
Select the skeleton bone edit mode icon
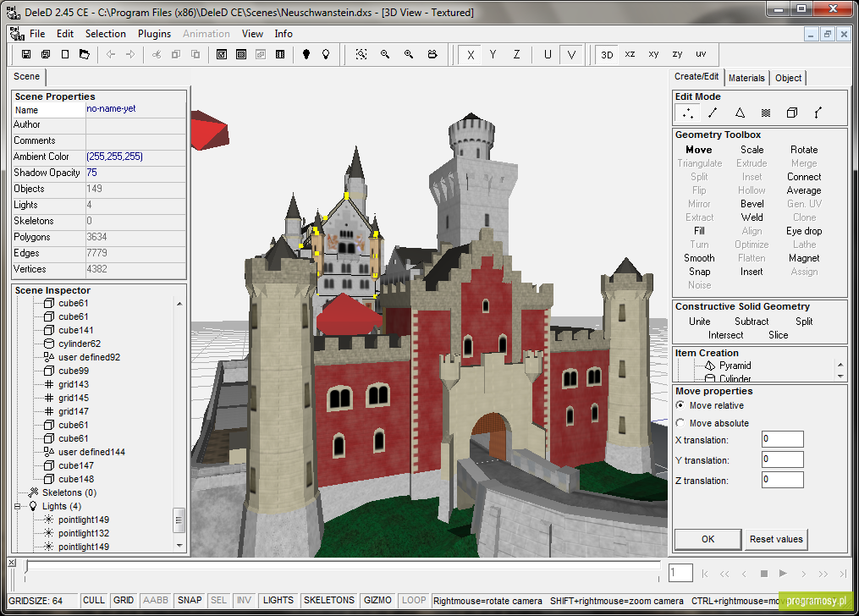coord(818,113)
